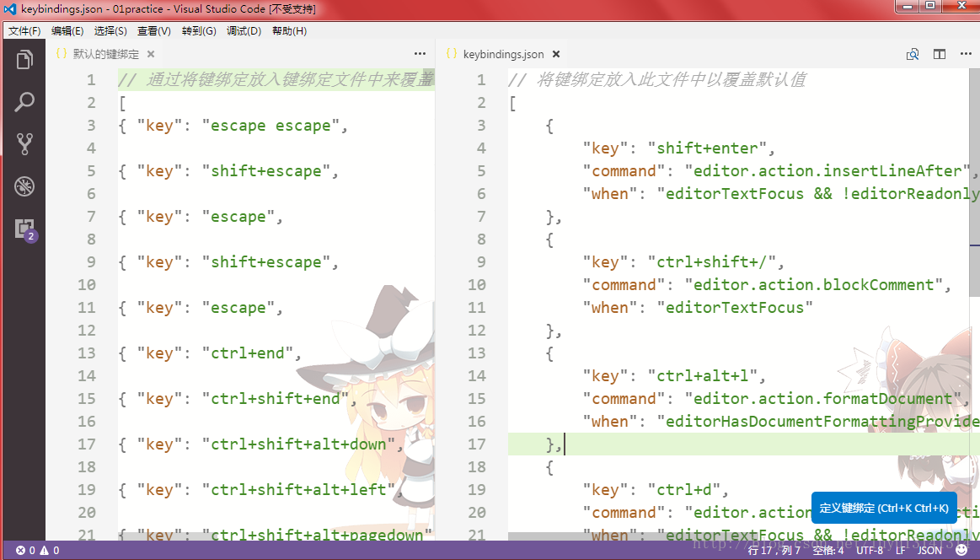This screenshot has width=980, height=560.
Task: Click the 行 17, 列 7 cursor position indicator
Action: click(774, 551)
